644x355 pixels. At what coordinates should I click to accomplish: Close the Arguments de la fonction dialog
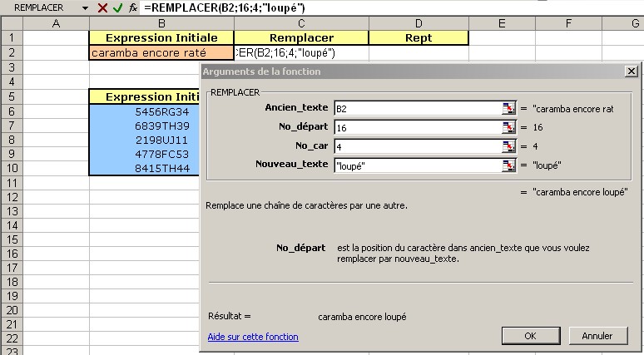(x=631, y=71)
